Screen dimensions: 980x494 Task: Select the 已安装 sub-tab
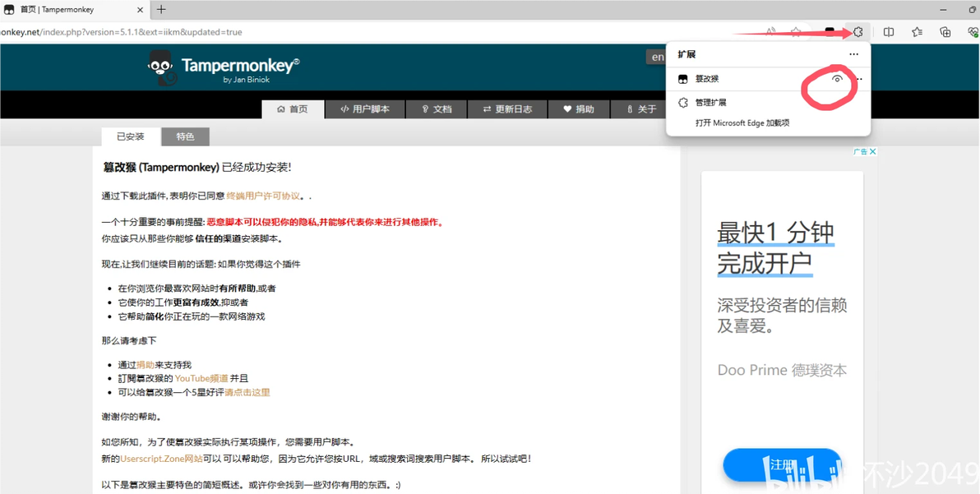point(131,136)
